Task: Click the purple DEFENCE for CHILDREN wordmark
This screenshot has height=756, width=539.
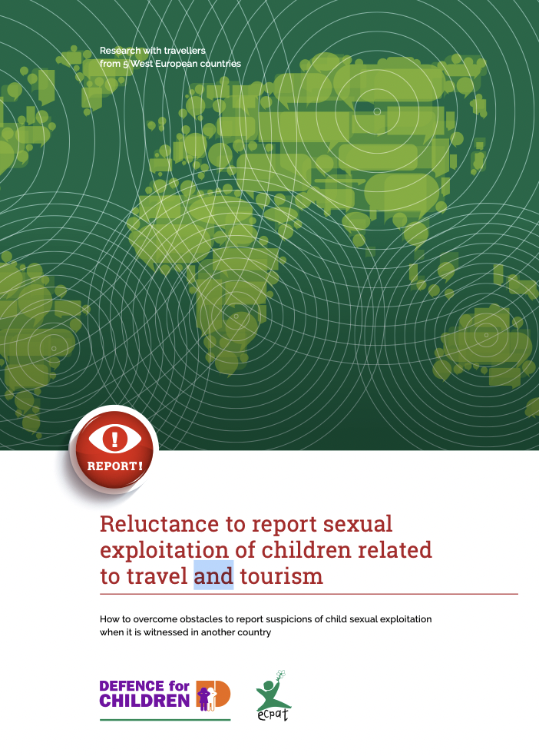Action: point(145,694)
